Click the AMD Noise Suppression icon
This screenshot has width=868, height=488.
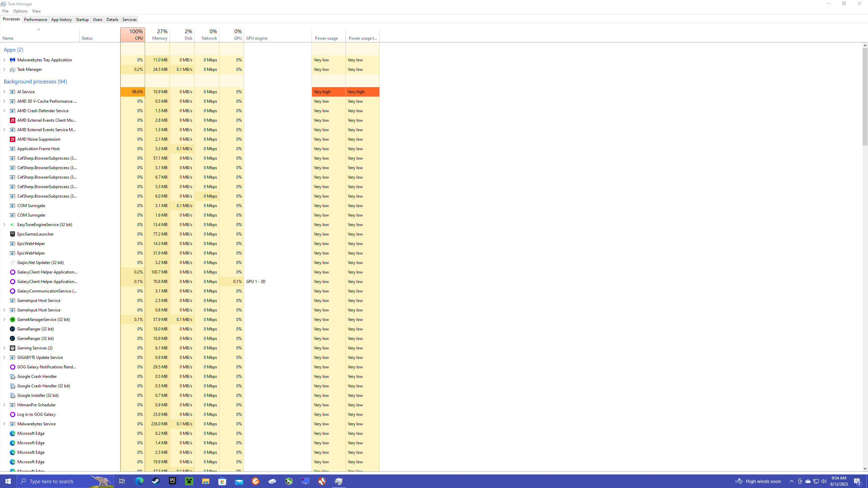click(x=13, y=139)
